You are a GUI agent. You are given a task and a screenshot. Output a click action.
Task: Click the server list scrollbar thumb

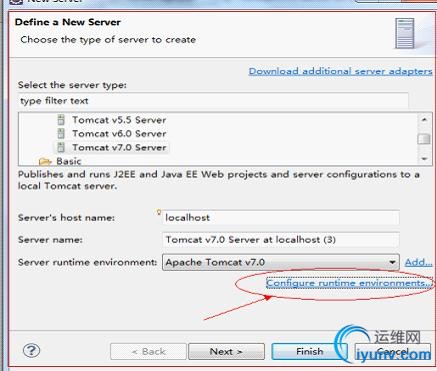pyautogui.click(x=424, y=139)
